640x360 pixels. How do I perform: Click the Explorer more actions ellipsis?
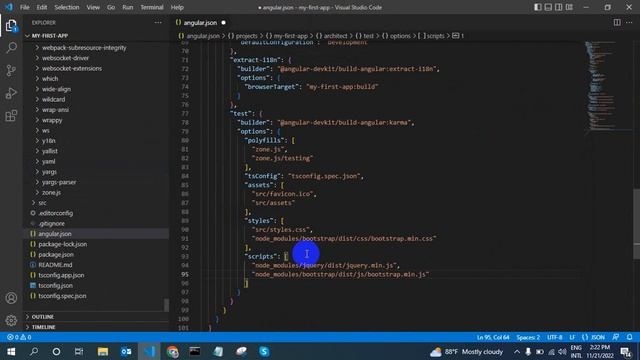(x=158, y=23)
